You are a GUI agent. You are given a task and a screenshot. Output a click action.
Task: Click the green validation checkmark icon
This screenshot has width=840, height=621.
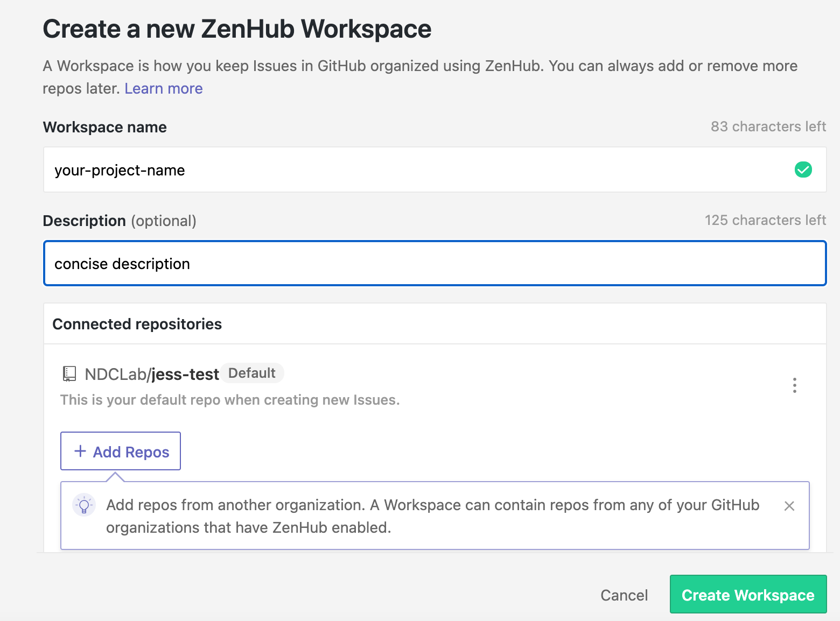tap(803, 170)
